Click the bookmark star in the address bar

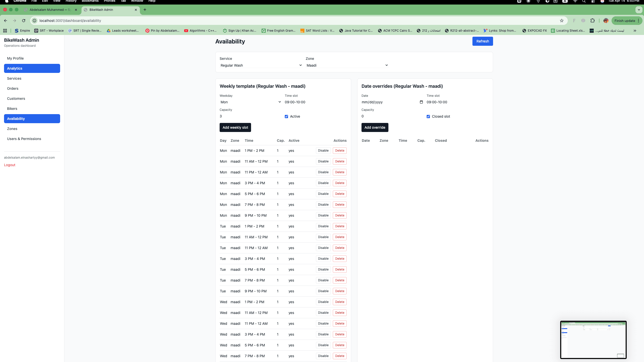point(561,21)
